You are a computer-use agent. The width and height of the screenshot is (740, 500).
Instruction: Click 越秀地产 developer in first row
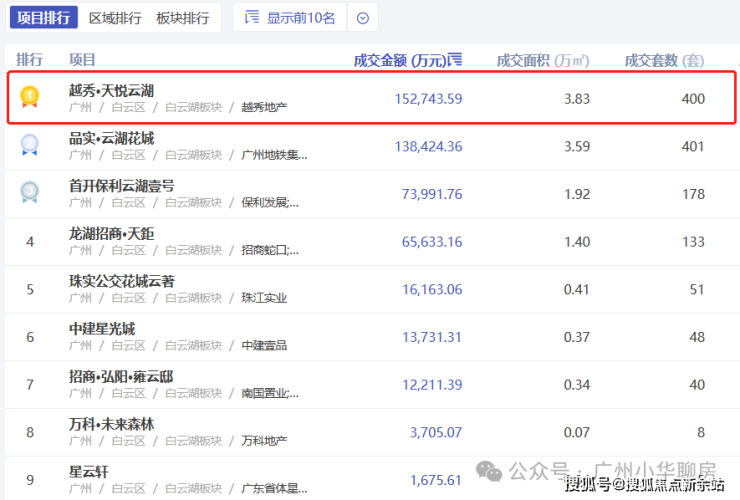[x=264, y=106]
